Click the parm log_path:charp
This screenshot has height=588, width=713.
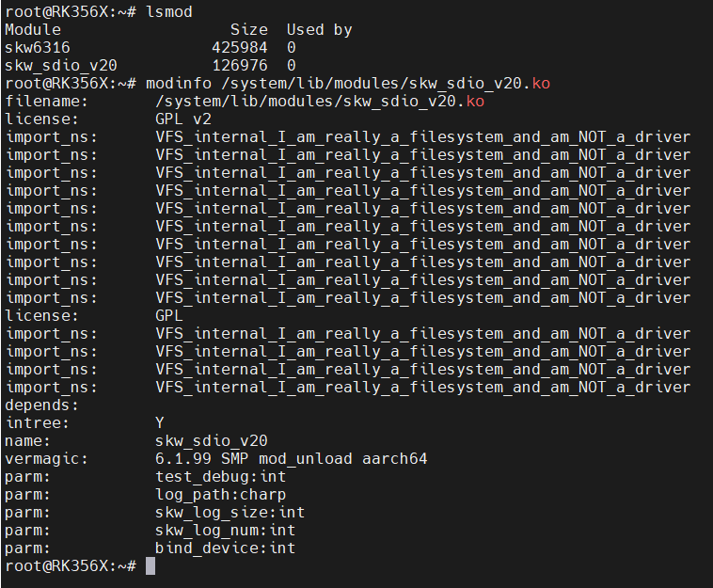tap(220, 494)
